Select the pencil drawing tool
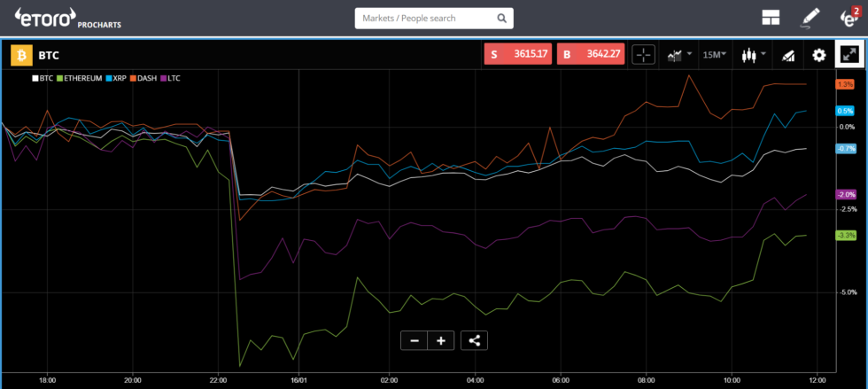Viewport: 868px width, 389px height. 810,18
